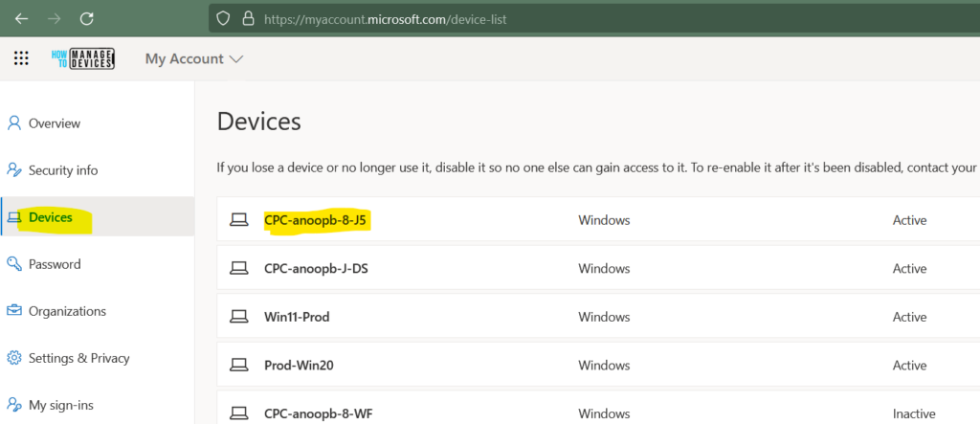Select the Win11-Prod device name
Screen dimensions: 980x424
pyautogui.click(x=297, y=317)
